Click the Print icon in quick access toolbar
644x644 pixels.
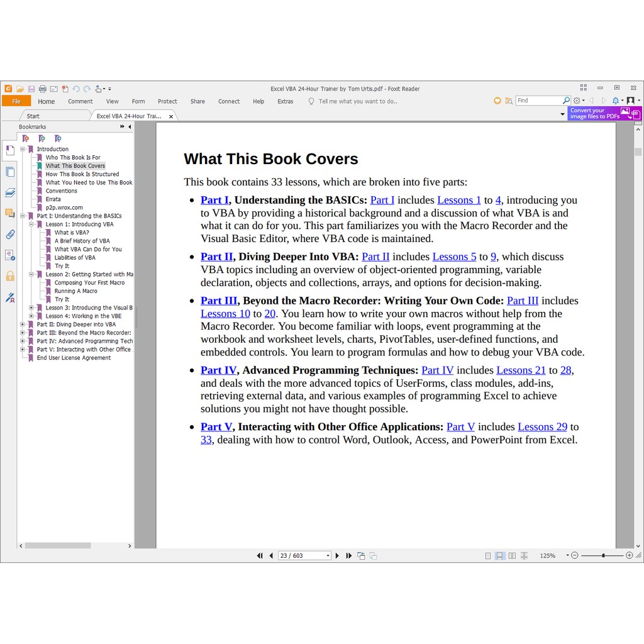click(43, 89)
